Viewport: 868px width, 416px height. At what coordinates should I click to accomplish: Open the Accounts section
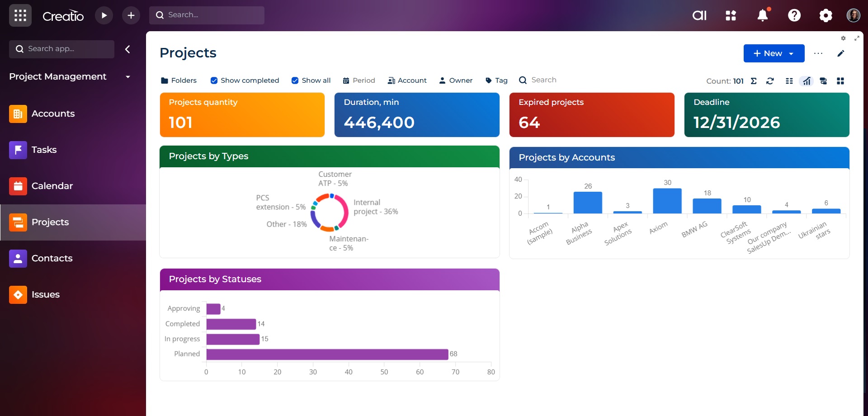pyautogui.click(x=53, y=114)
